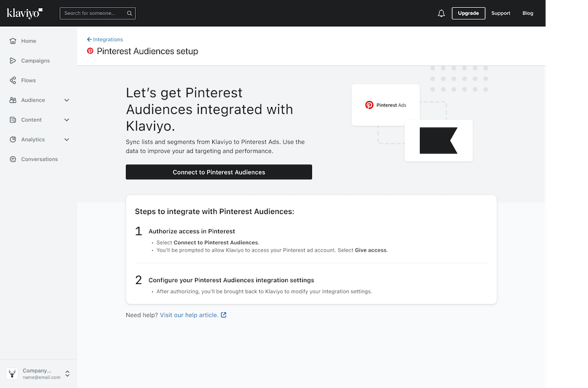Open notifications via the bell icon
Image resolution: width=588 pixels, height=388 pixels.
click(x=441, y=13)
